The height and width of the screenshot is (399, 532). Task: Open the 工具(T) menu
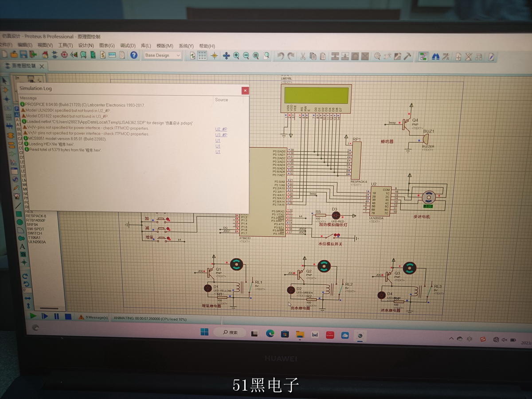pyautogui.click(x=65, y=45)
